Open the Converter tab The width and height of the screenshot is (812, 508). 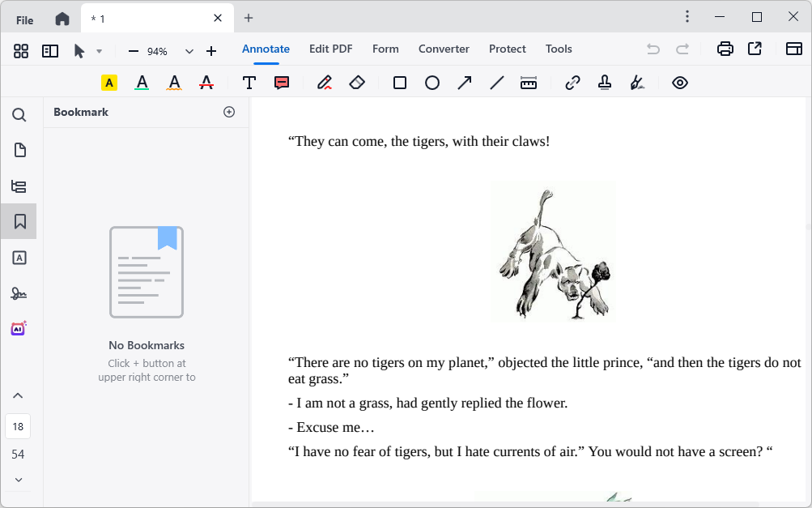pyautogui.click(x=444, y=49)
